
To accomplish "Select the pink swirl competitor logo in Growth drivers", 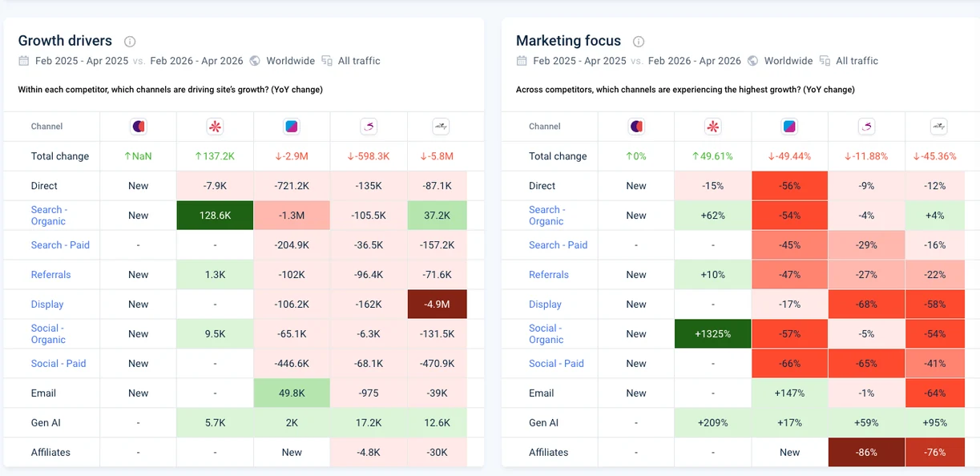I will pos(369,126).
